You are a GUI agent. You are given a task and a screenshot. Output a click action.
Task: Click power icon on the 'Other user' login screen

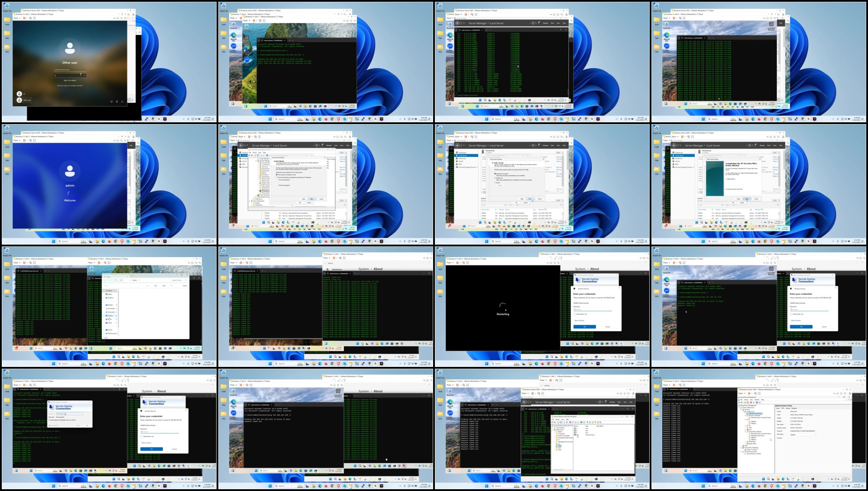click(122, 102)
